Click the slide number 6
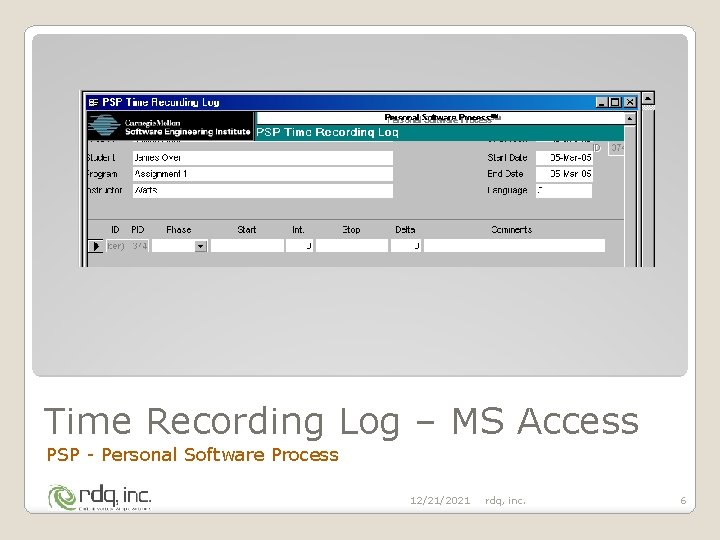 [683, 501]
